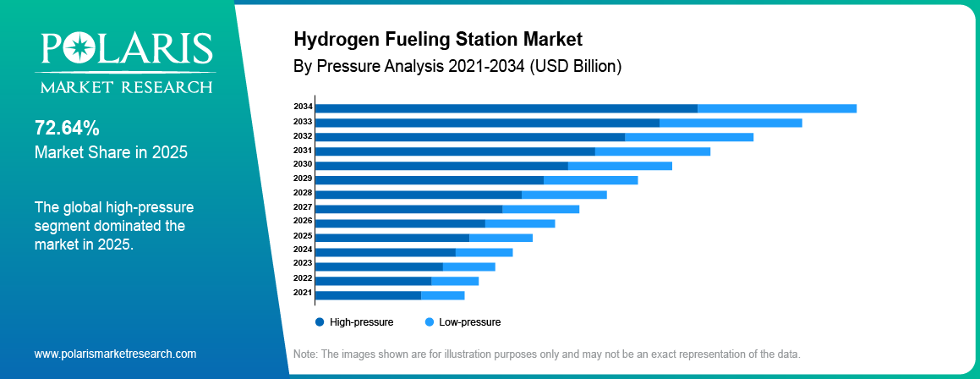Select the 2034 low-pressure light bar
This screenshot has height=379, width=980.
click(x=777, y=109)
